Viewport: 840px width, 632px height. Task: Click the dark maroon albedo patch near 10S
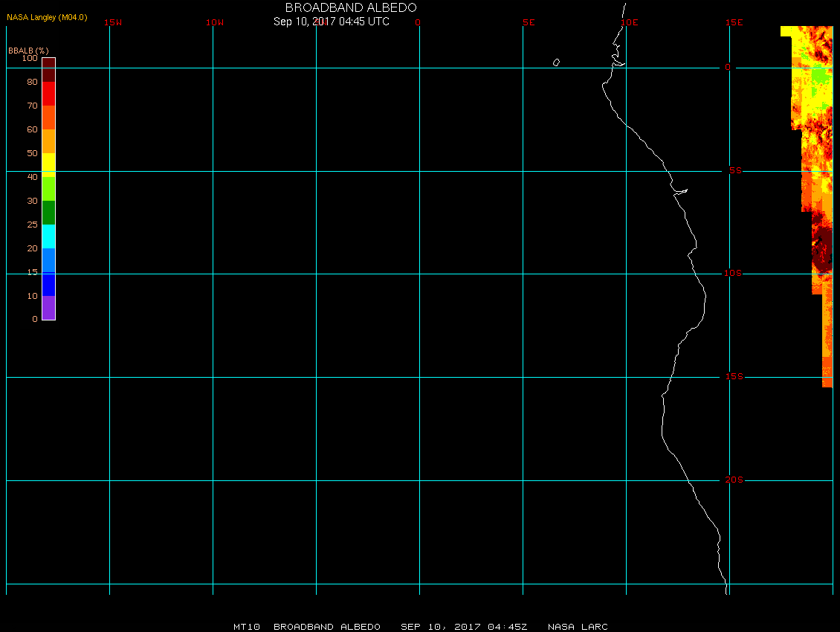pos(822,249)
